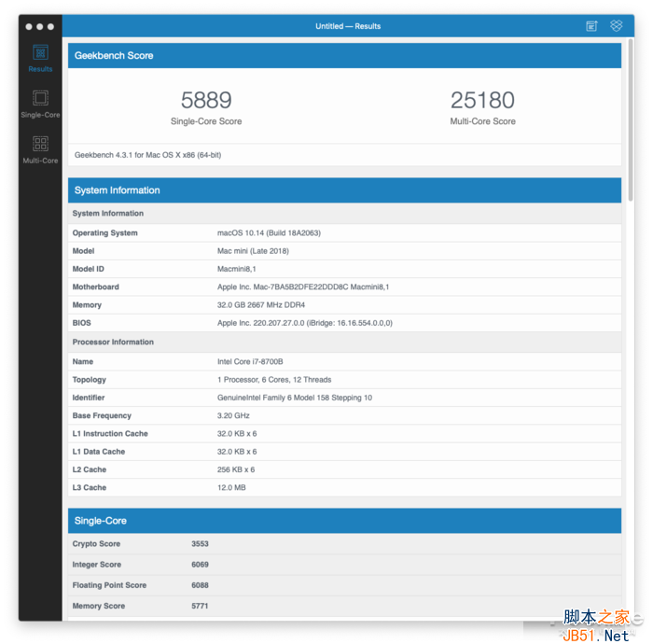653x644 pixels.
Task: Select the Identifier row label
Action: pyautogui.click(x=89, y=398)
